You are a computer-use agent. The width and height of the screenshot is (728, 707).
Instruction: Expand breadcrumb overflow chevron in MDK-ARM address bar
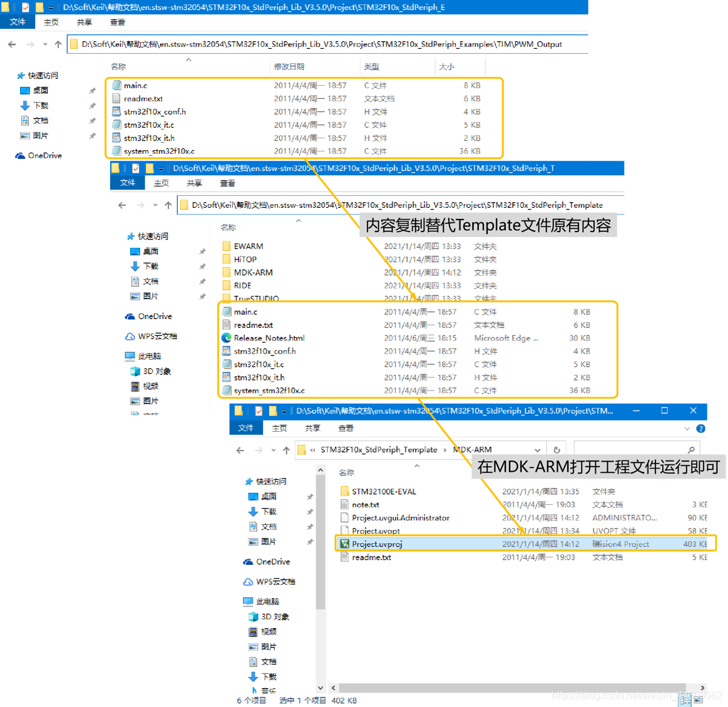pyautogui.click(x=313, y=450)
